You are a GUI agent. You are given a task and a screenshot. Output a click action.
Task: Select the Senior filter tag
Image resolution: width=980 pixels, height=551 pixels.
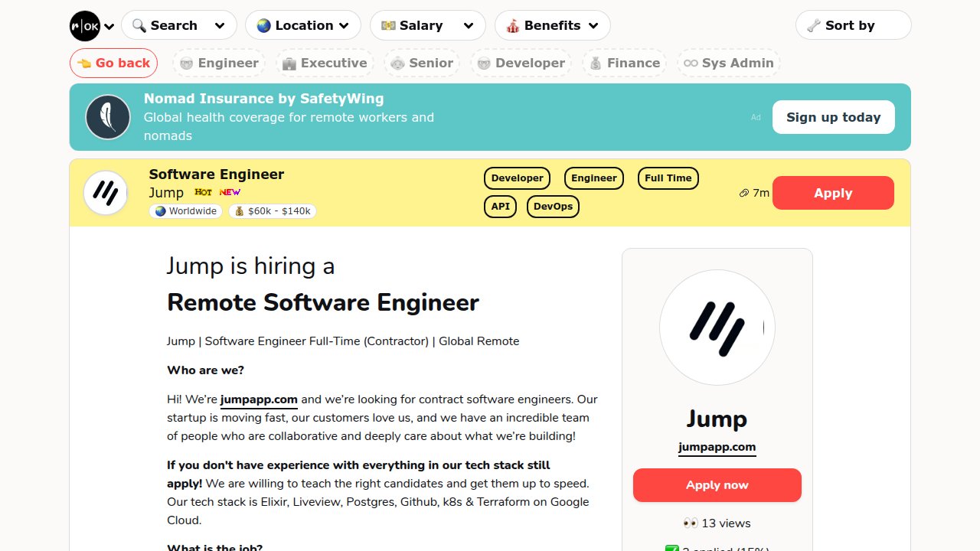pyautogui.click(x=422, y=63)
